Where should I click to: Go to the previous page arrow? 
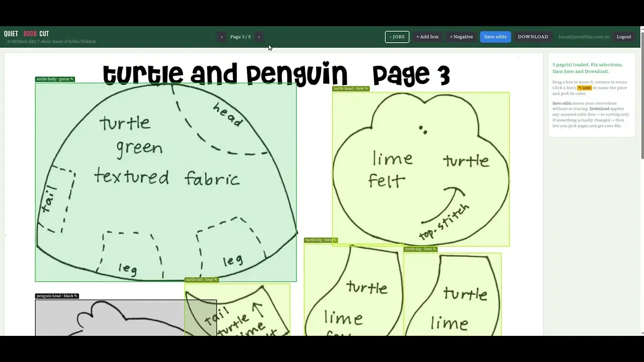[x=222, y=37]
